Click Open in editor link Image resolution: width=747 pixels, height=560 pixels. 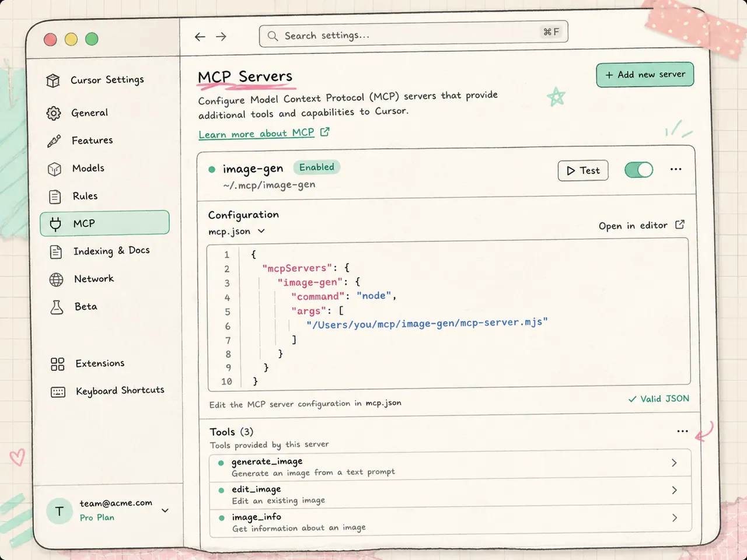coord(633,226)
